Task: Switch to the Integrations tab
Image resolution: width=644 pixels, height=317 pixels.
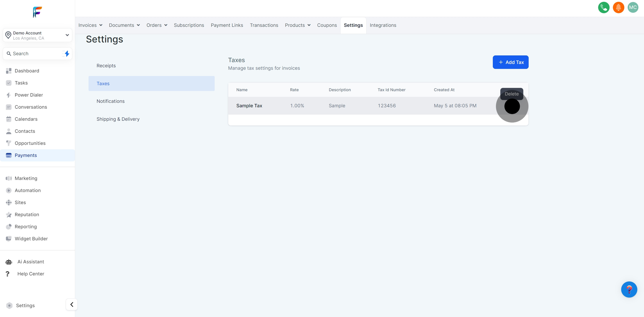Action: [x=383, y=25]
